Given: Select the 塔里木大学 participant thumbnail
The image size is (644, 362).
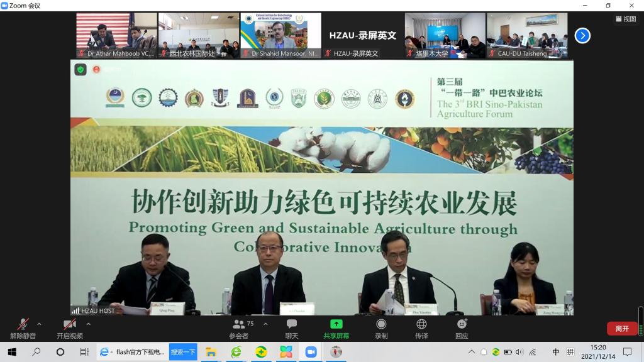Looking at the screenshot, I should pos(445,36).
